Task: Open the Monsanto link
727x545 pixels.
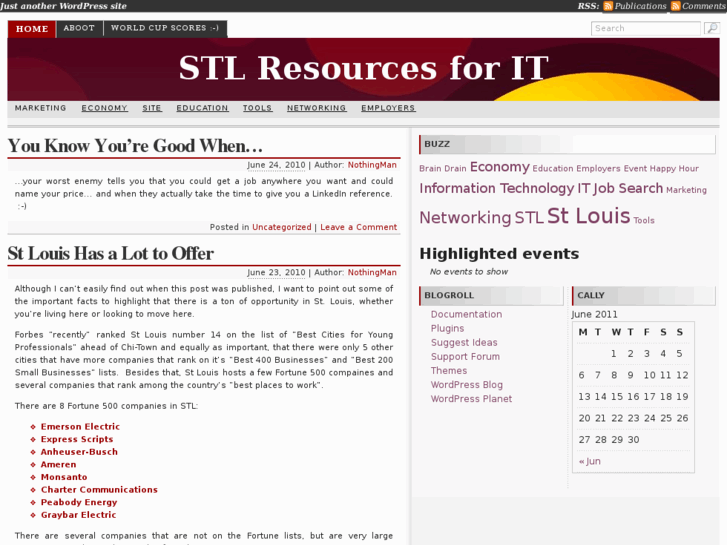Action: click(x=64, y=477)
